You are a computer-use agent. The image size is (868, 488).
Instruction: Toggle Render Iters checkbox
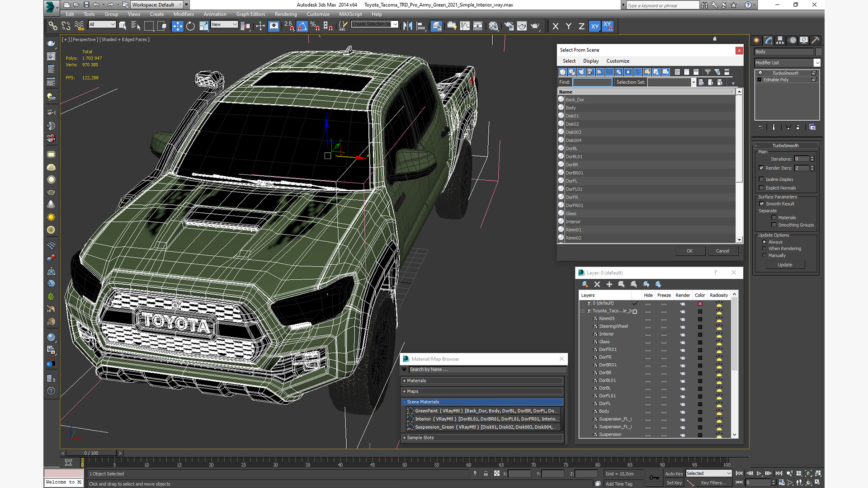(761, 168)
